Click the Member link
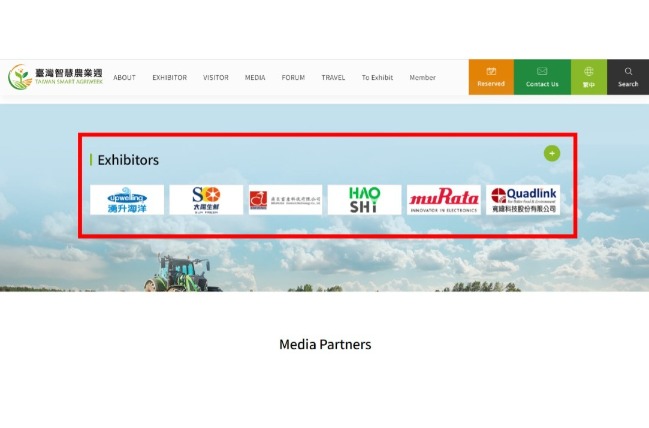This screenshot has height=428, width=649. 423,77
